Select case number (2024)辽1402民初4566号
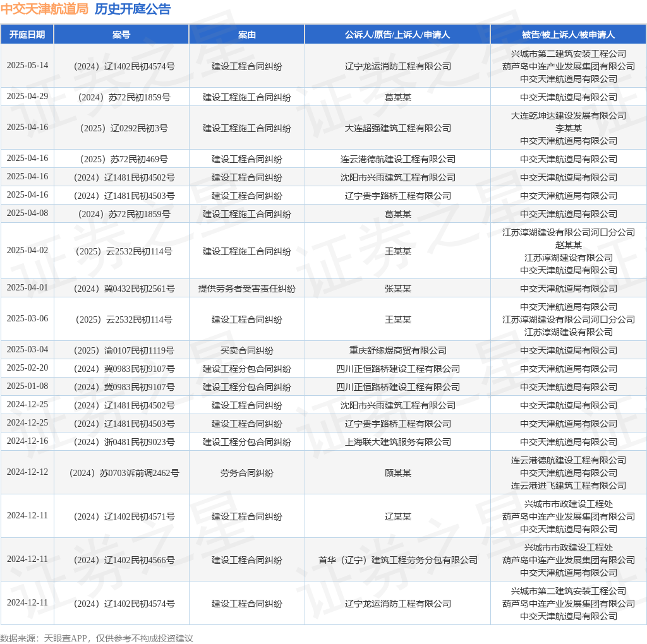Screen dimensions: 647x644 pyautogui.click(x=124, y=560)
